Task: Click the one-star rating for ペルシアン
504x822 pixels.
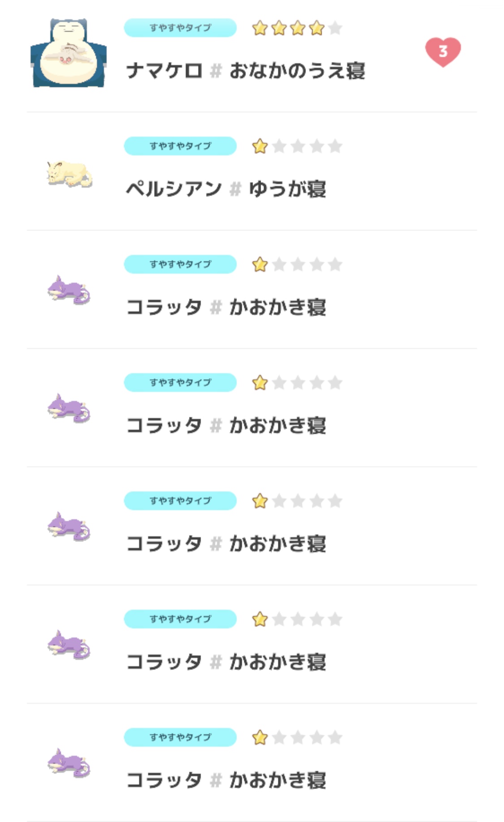Action: coord(297,146)
